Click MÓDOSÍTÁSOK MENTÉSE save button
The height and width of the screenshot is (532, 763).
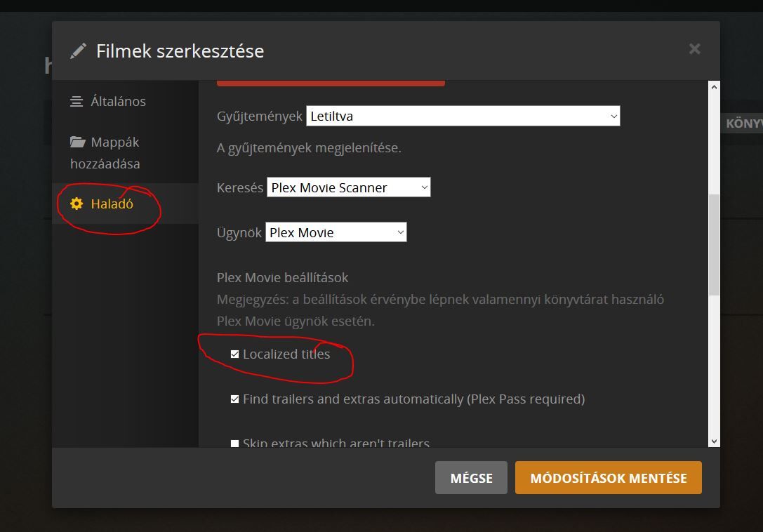click(609, 477)
